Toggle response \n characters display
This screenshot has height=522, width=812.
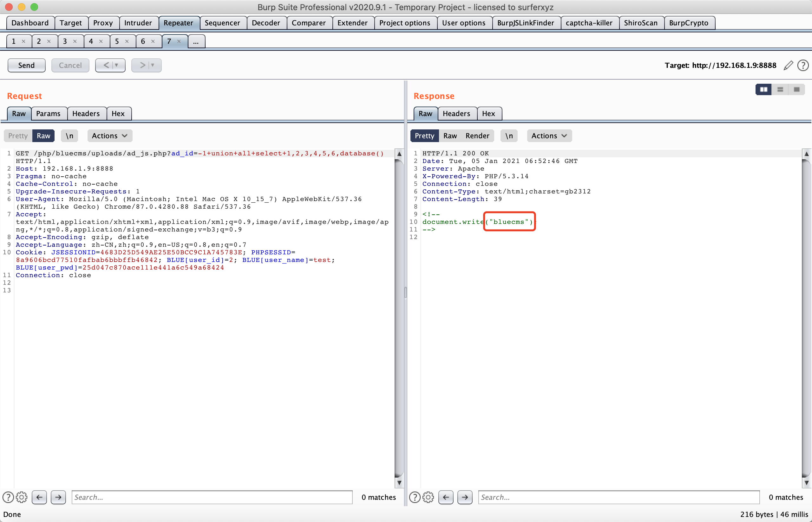(x=509, y=136)
